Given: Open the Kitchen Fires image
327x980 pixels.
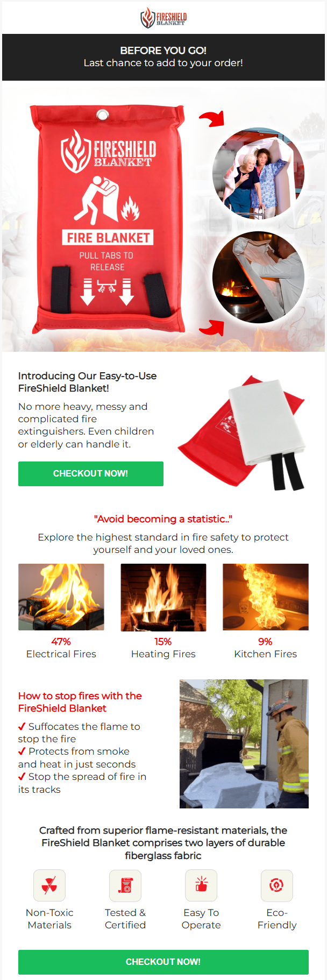Looking at the screenshot, I should [266, 597].
